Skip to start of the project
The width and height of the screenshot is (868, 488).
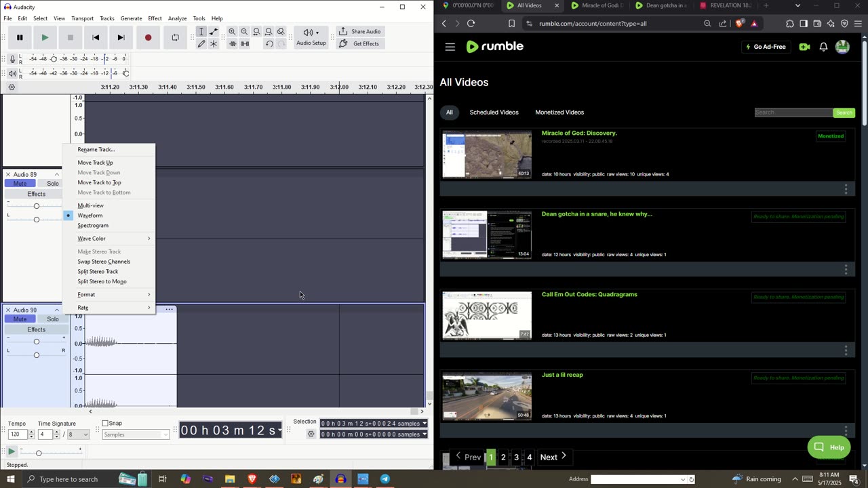pos(96,37)
